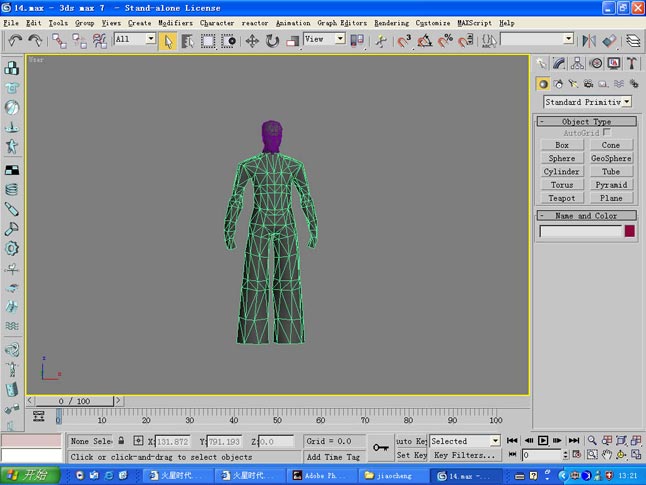Select Geometry category sphere icon
646x485 pixels.
tap(543, 84)
